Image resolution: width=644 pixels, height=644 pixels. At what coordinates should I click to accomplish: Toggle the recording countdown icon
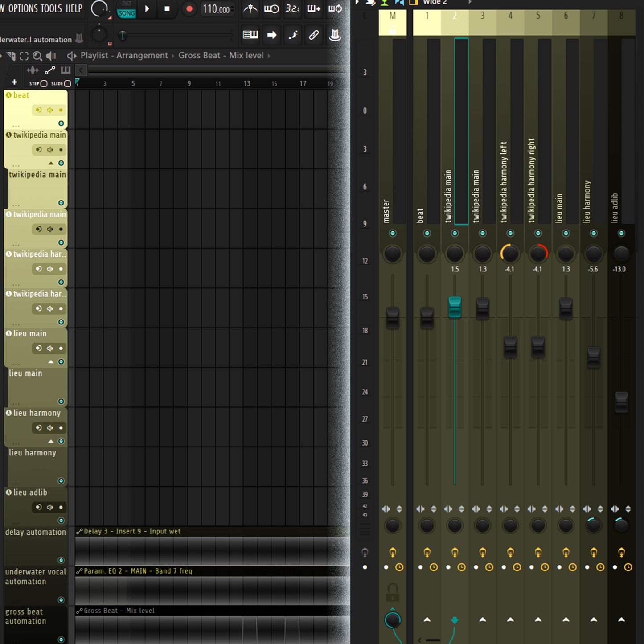pyautogui.click(x=292, y=9)
